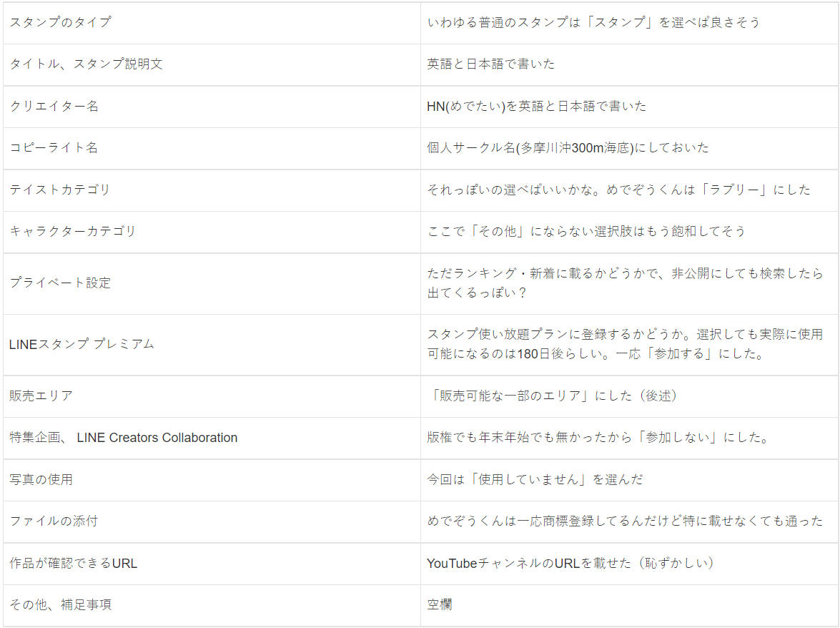
Task: Select the 「使用していません」を選んだ text
Action: coord(535,479)
